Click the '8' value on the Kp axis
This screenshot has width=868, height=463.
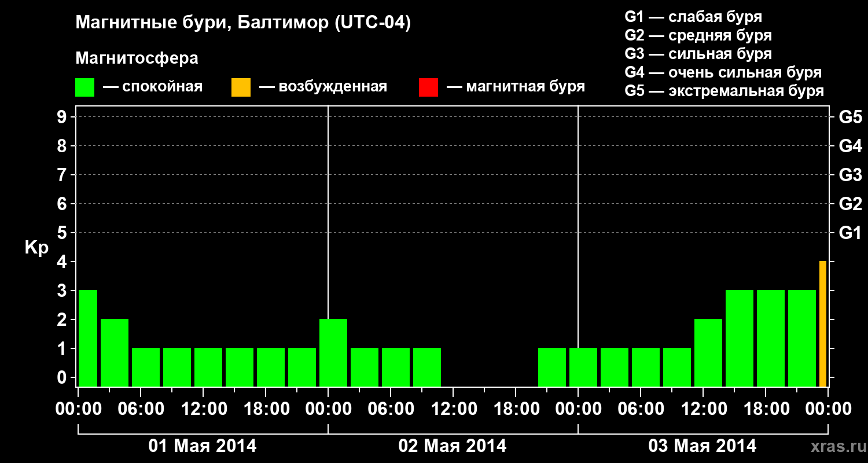point(63,146)
